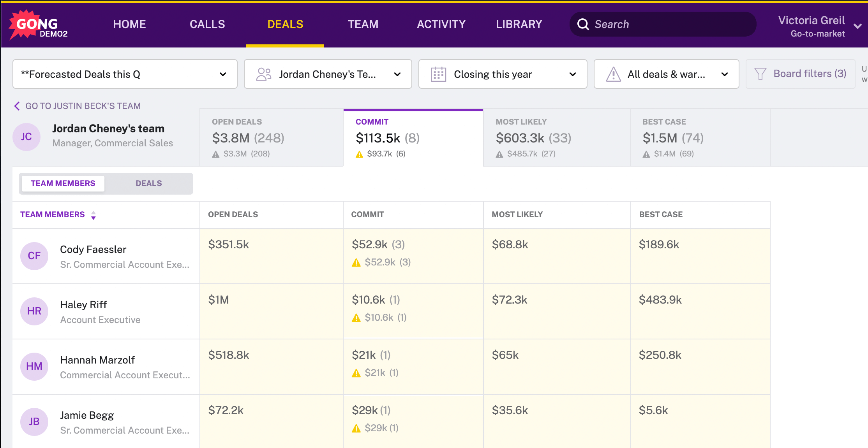This screenshot has height=448, width=868.
Task: Expand the Jordan Cheney's Team dropdown
Action: click(x=399, y=74)
